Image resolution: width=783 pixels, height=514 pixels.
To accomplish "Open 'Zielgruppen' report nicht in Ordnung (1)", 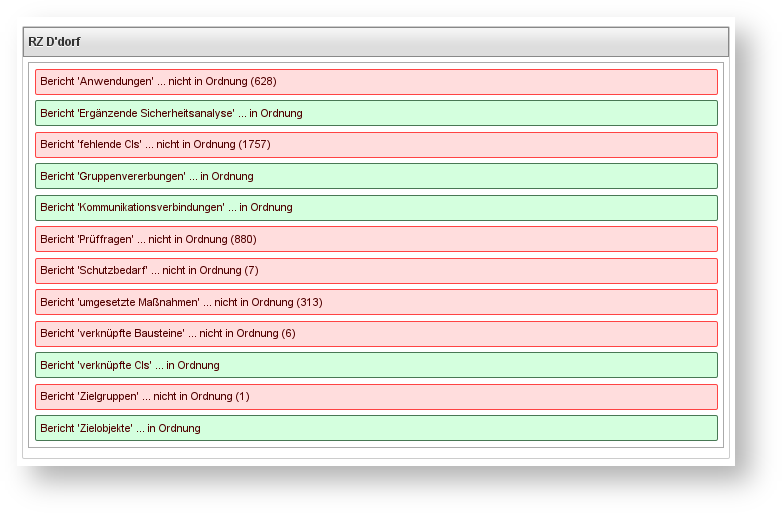I will (x=376, y=397).
